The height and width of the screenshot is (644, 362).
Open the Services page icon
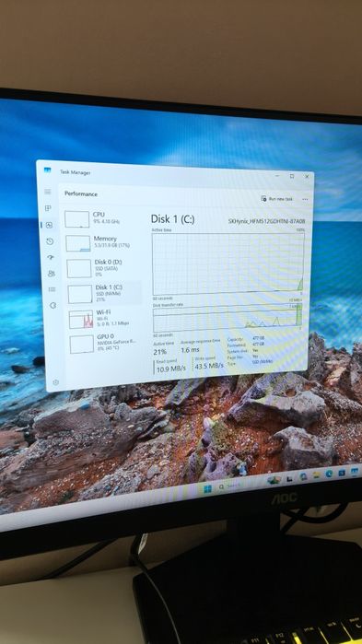click(x=53, y=306)
